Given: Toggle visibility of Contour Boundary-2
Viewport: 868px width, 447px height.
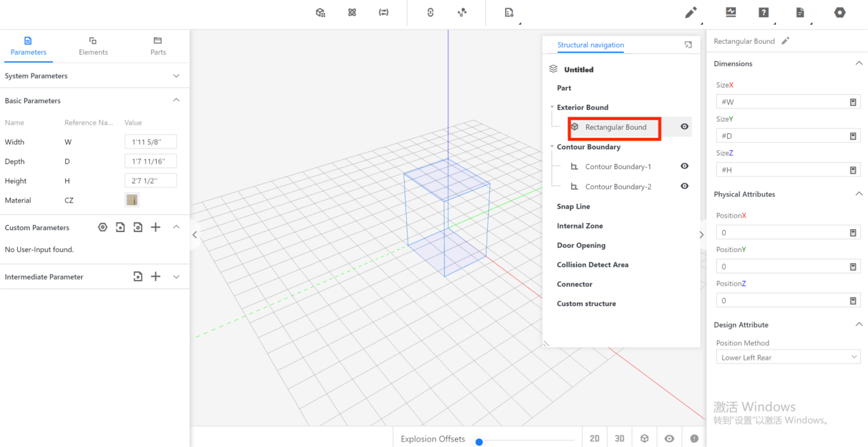Looking at the screenshot, I should [685, 186].
